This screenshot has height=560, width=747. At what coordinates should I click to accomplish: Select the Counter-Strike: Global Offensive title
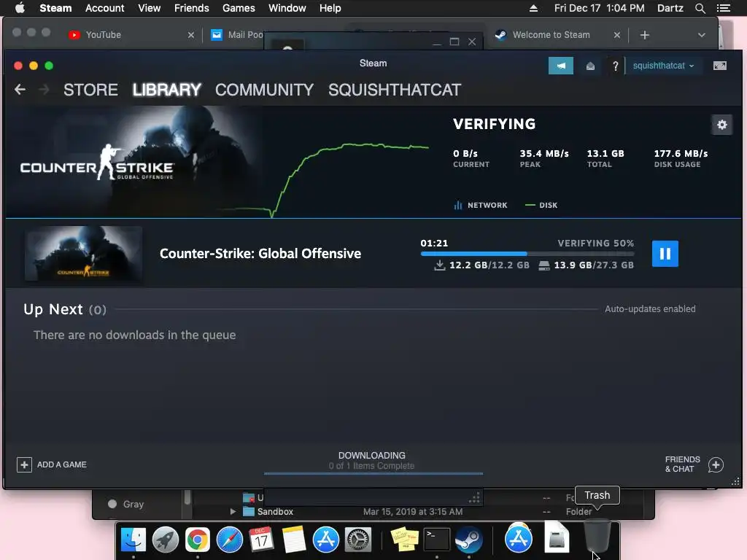[x=260, y=254]
